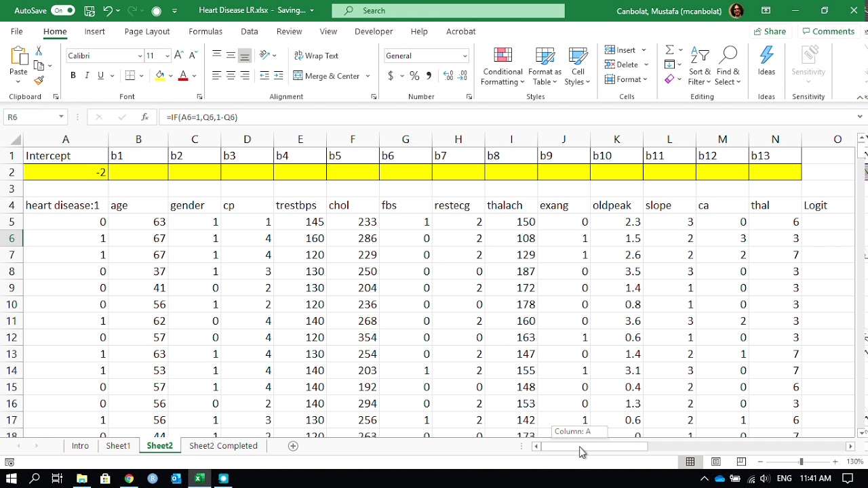
Task: Switch to the Insert ribbon tab
Action: 95,31
